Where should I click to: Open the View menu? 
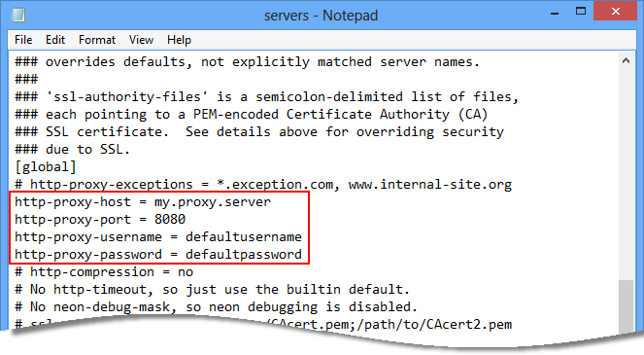[141, 40]
